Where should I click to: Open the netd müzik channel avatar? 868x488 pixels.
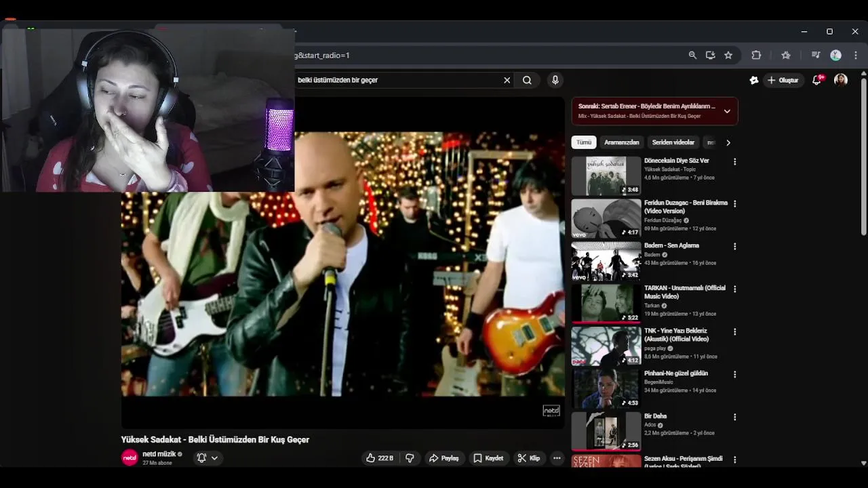click(130, 458)
